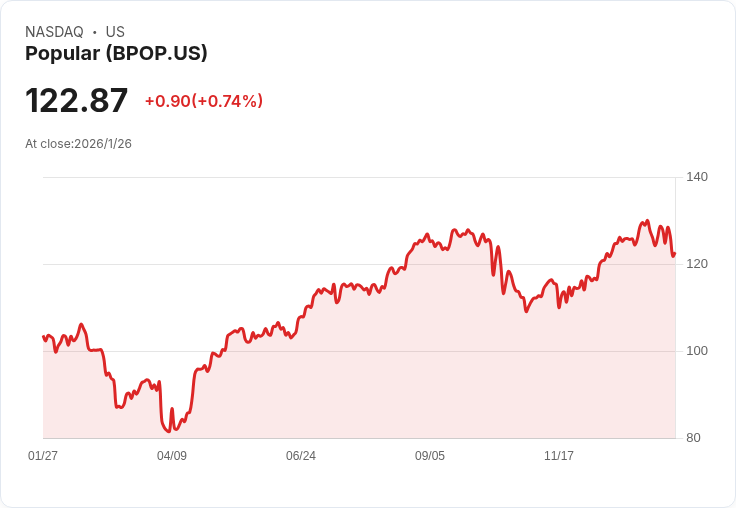The image size is (736, 508).
Task: Click the 140 y-axis label
Action: tap(697, 177)
